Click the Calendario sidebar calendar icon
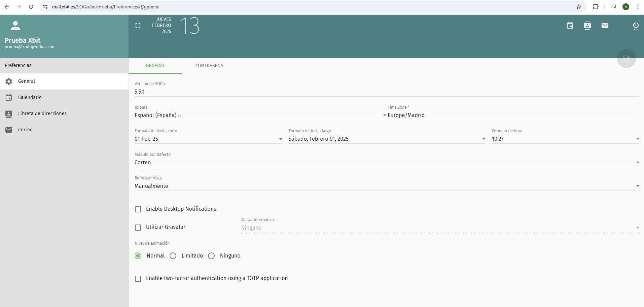This screenshot has height=307, width=644. click(9, 98)
